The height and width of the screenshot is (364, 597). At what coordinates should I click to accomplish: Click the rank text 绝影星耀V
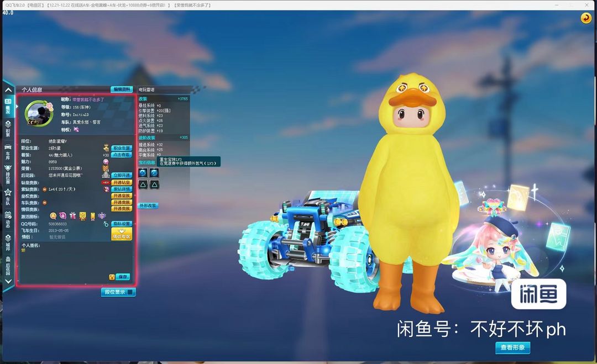58,141
